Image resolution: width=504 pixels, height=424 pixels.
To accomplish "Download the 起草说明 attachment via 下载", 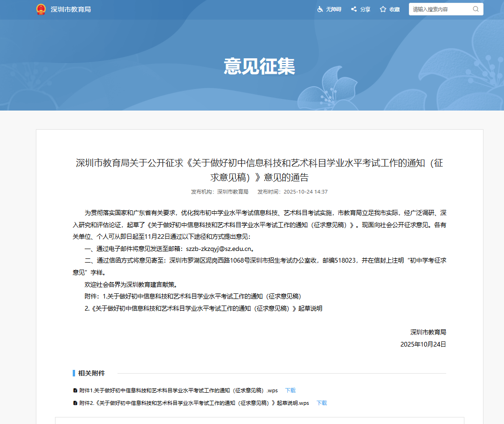I will [322, 403].
